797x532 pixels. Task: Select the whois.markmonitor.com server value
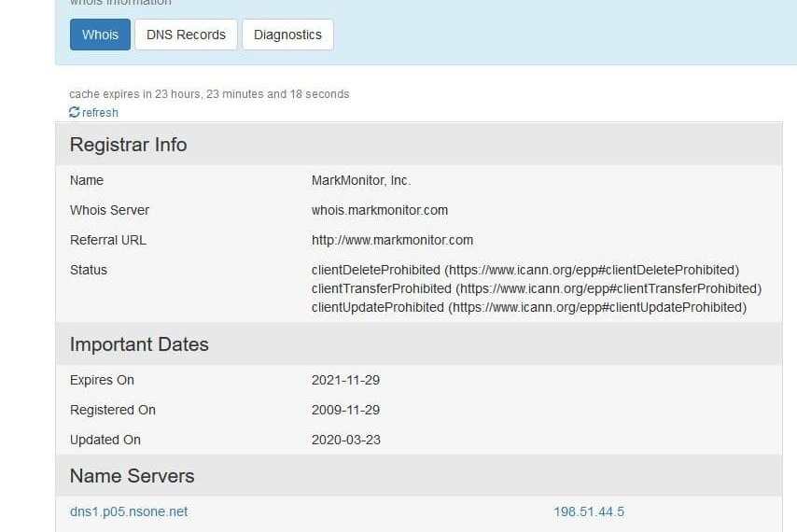pos(380,210)
